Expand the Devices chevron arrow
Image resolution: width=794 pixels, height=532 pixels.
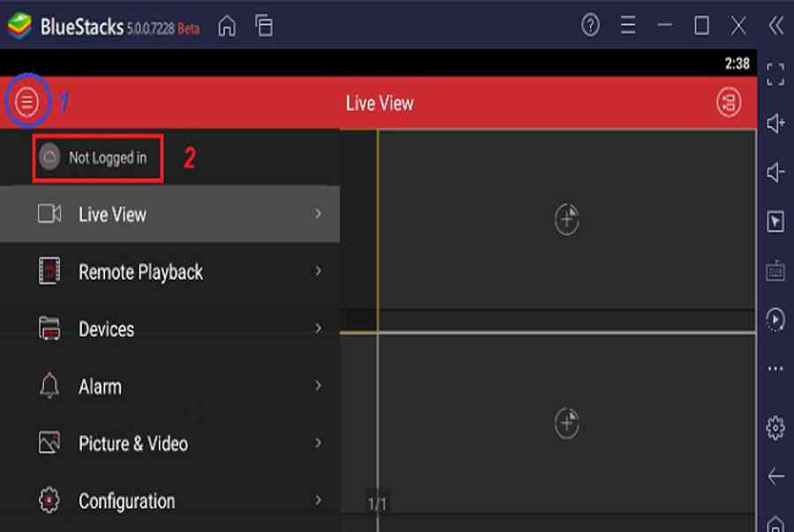click(318, 329)
